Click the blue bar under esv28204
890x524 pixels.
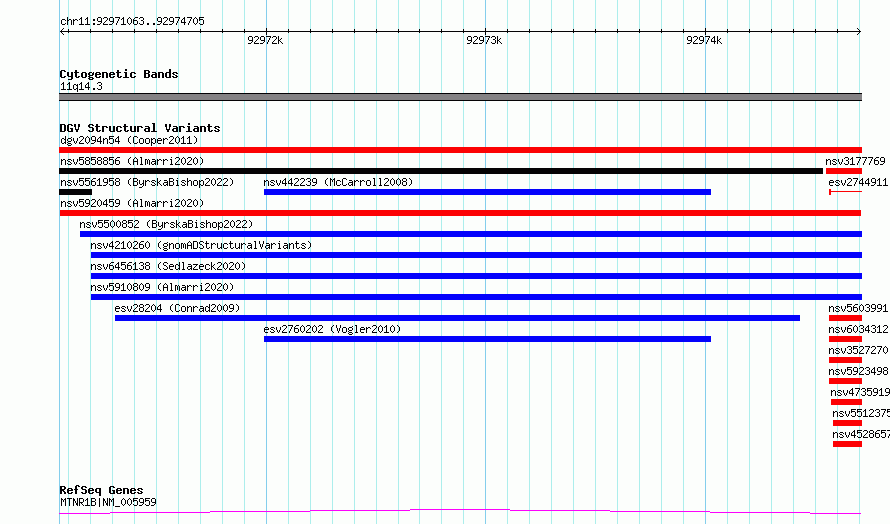point(457,318)
